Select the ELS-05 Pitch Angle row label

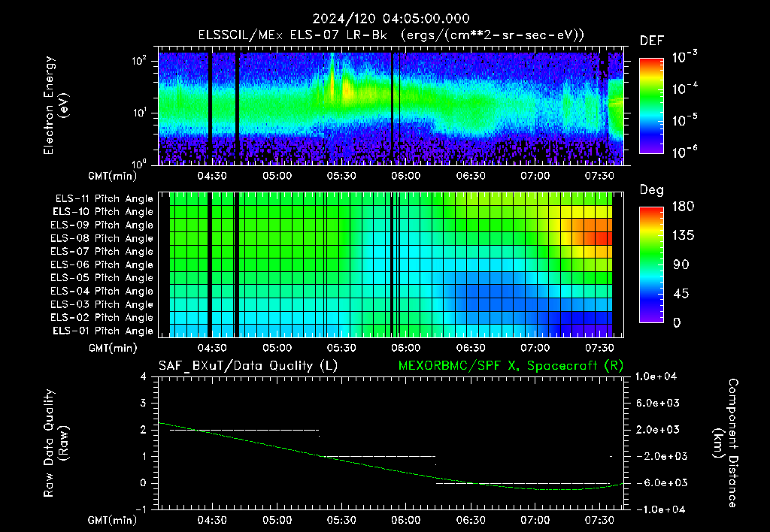[102, 278]
